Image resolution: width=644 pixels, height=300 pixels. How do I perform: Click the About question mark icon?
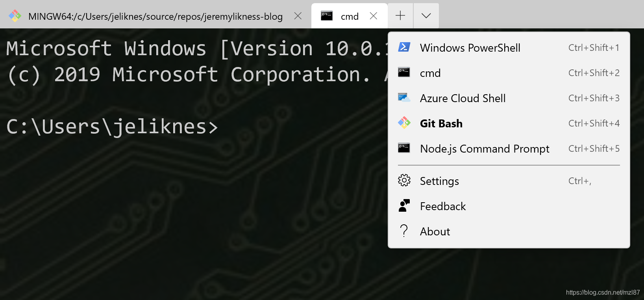404,231
